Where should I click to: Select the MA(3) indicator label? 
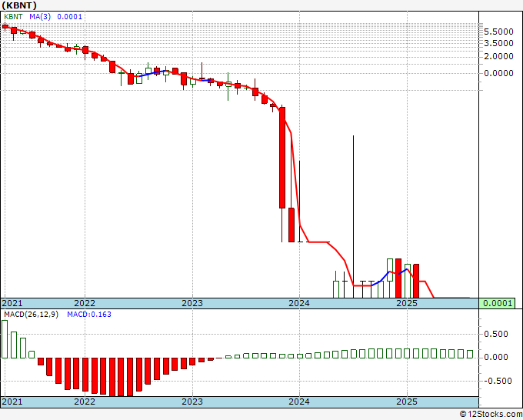coord(40,17)
